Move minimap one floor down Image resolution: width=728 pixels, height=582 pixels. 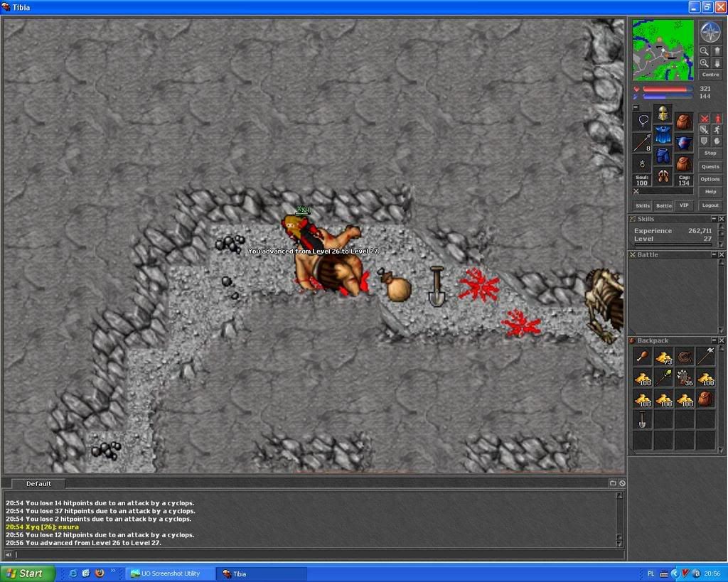717,63
